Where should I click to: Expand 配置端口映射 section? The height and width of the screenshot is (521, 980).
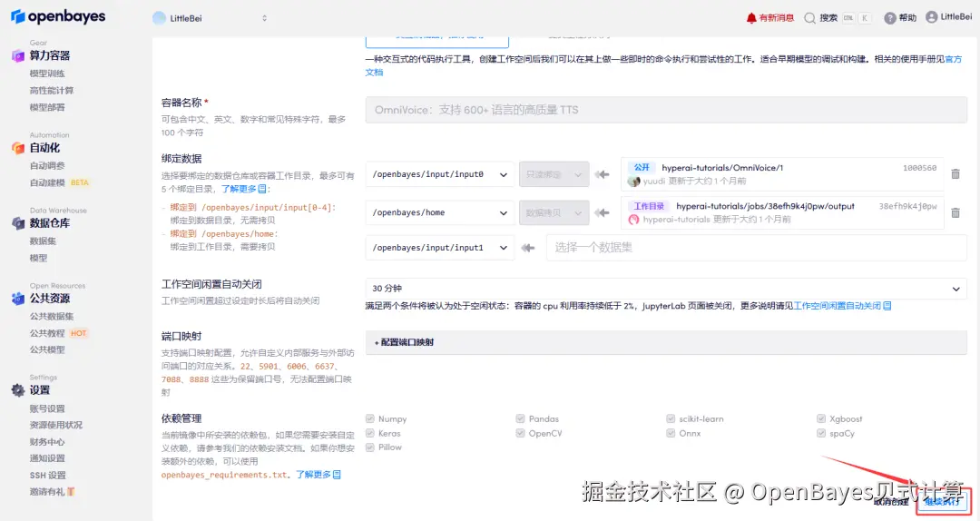(x=666, y=342)
